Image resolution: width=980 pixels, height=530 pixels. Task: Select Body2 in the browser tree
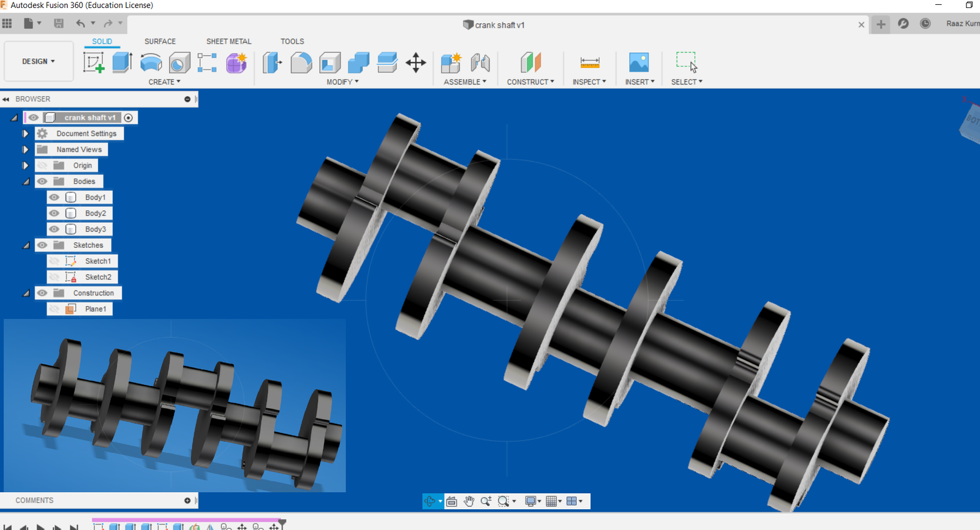[x=96, y=213]
